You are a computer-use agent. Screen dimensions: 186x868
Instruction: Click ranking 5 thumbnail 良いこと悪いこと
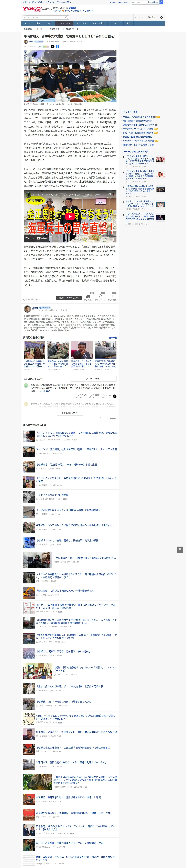[160, 217]
